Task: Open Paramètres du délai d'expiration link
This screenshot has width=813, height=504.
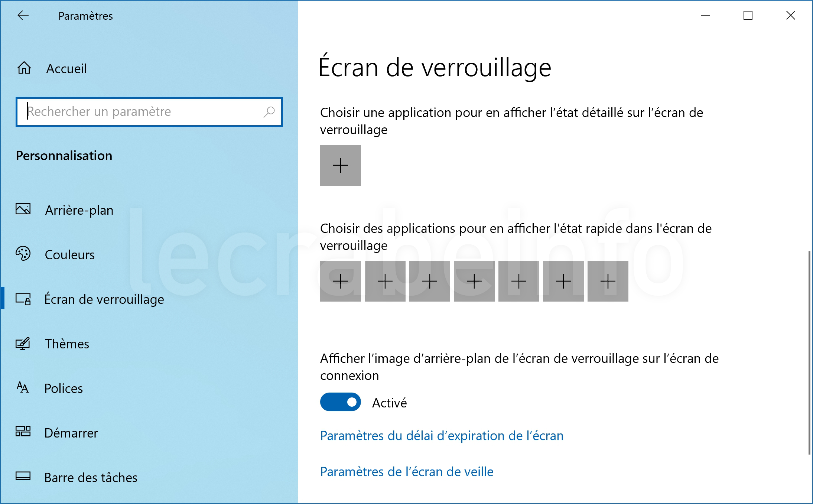Action: click(442, 435)
